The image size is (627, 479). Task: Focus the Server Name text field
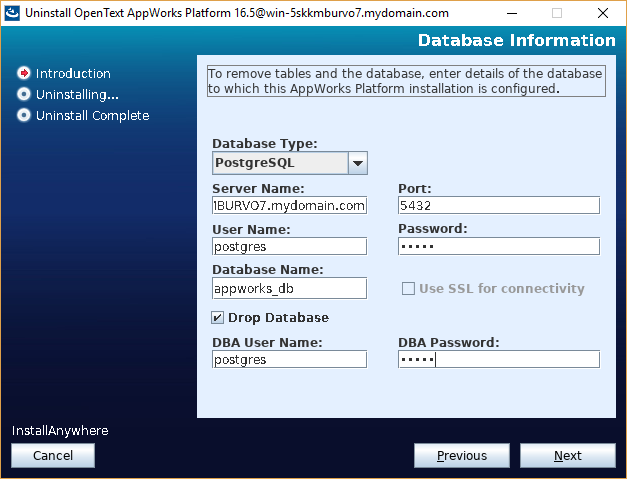tap(290, 206)
